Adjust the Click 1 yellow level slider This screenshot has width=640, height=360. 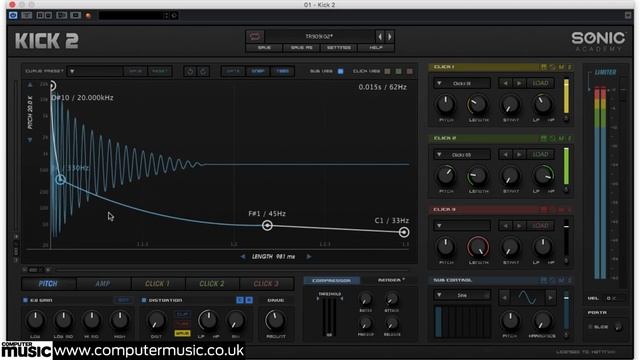point(566,97)
